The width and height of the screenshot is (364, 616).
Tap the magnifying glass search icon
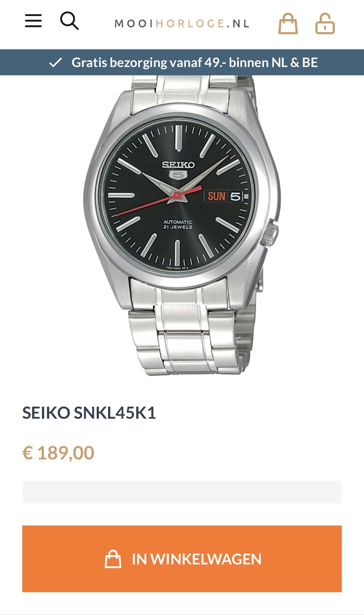[x=69, y=21]
